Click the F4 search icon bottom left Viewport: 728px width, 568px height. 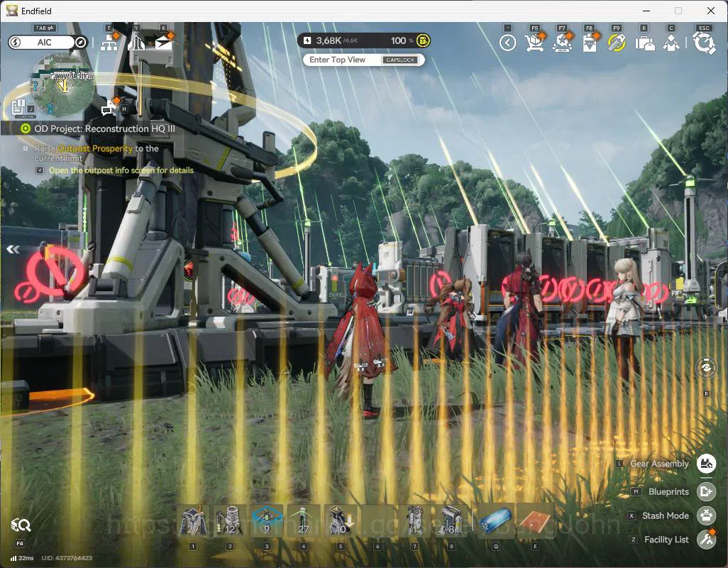point(21,525)
